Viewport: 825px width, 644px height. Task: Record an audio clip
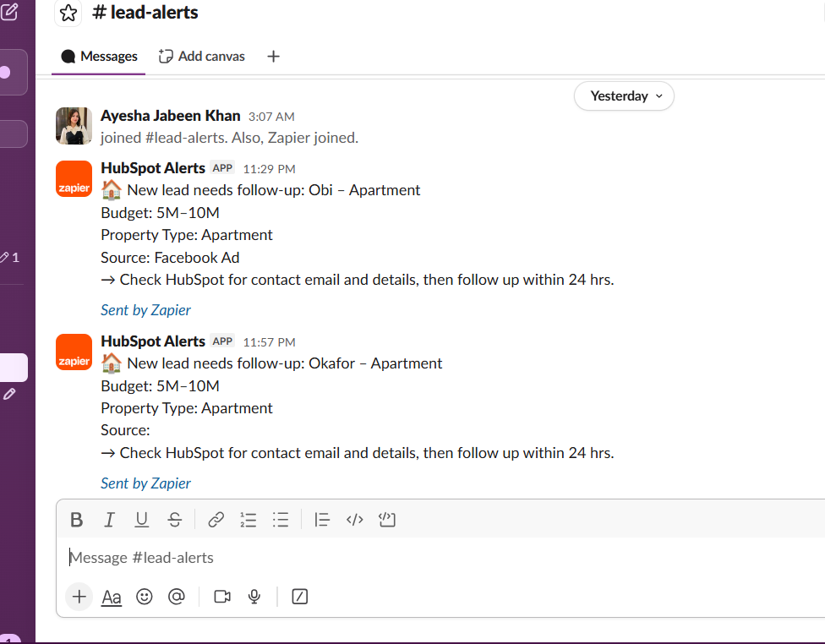coord(254,597)
